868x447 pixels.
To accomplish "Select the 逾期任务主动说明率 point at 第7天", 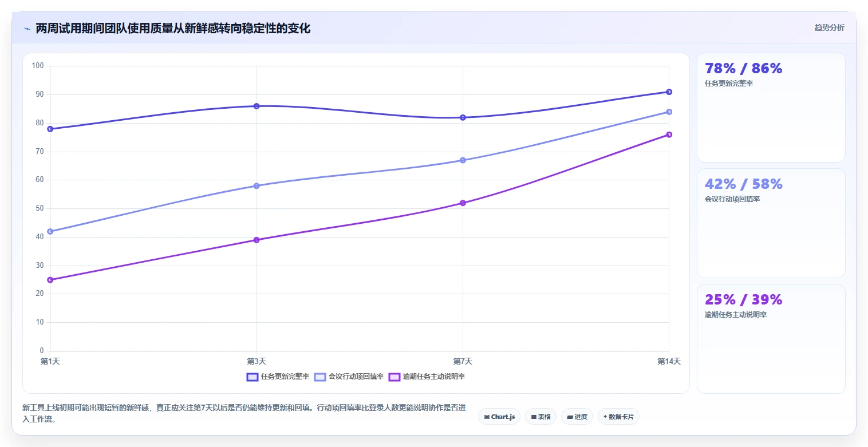I will pos(463,203).
